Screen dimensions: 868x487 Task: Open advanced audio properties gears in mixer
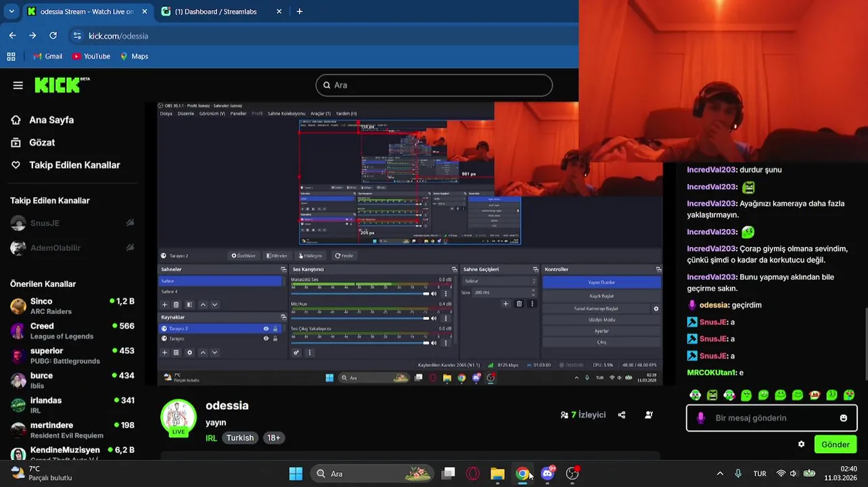click(x=296, y=352)
